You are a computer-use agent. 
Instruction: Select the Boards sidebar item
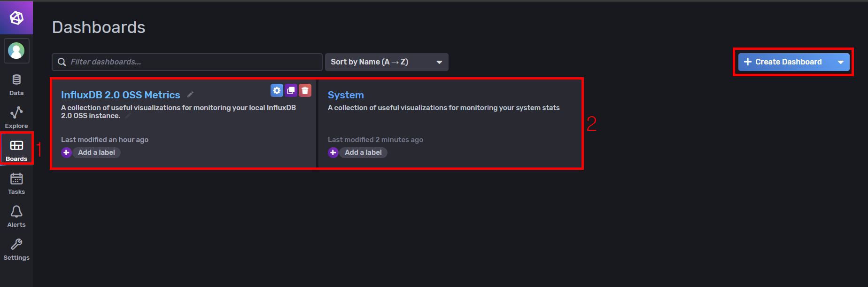click(x=16, y=151)
